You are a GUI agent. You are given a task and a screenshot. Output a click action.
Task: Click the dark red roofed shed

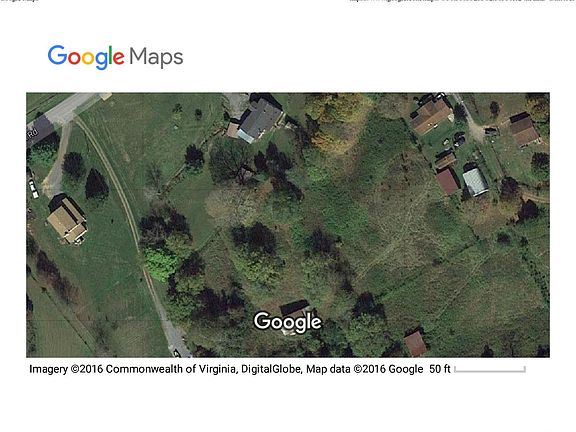pyautogui.click(x=448, y=181)
